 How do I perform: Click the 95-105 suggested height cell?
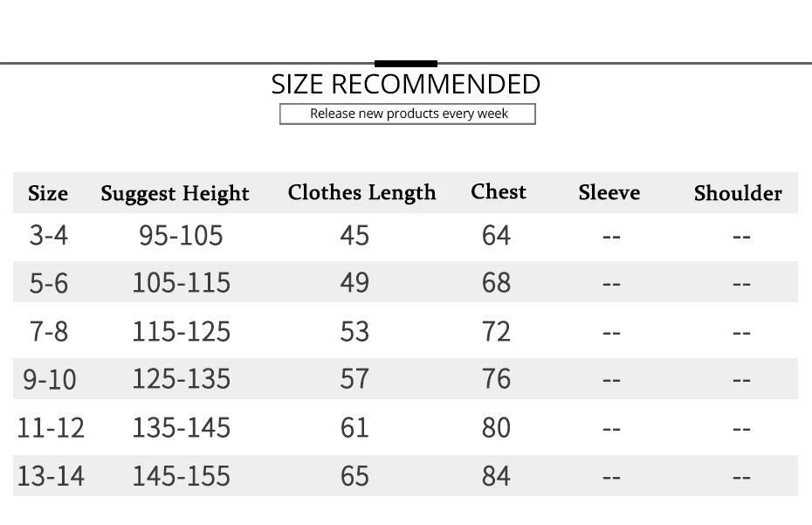click(181, 236)
